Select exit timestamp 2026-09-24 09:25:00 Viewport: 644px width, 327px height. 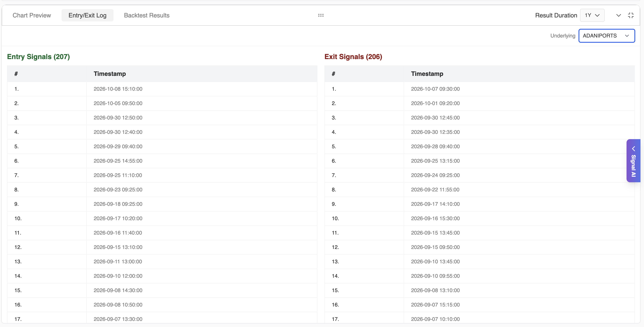click(x=435, y=175)
